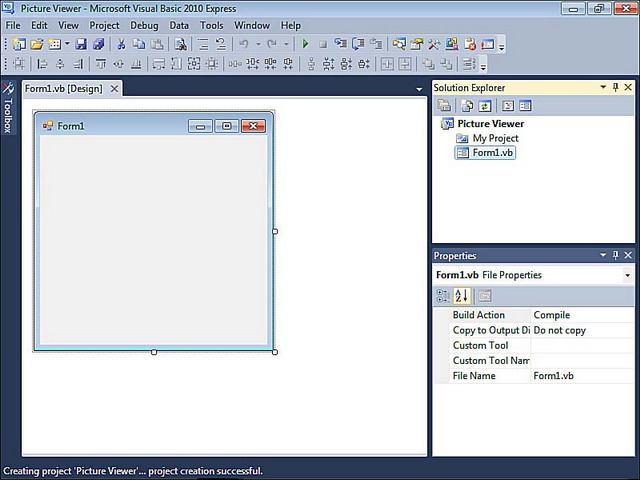Click the Open File folder icon

point(37,44)
